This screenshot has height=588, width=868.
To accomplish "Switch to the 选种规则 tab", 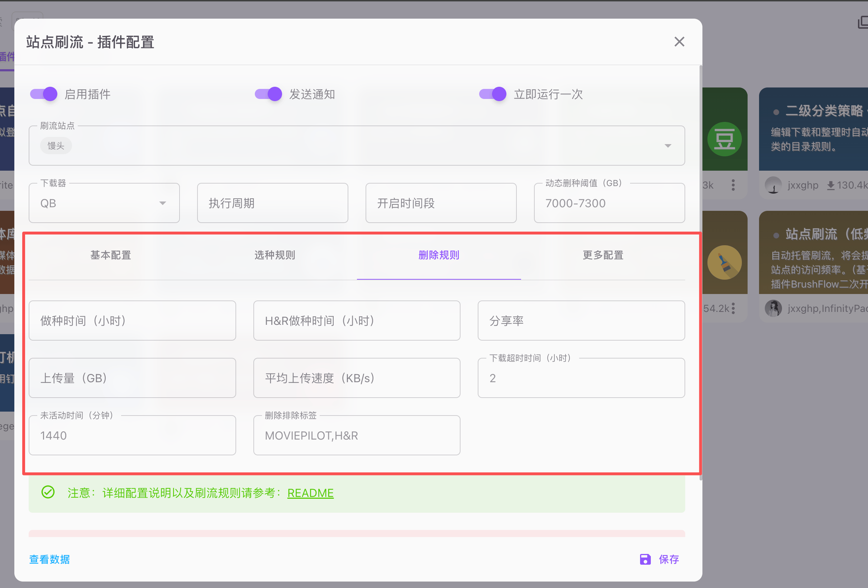I will tap(275, 255).
